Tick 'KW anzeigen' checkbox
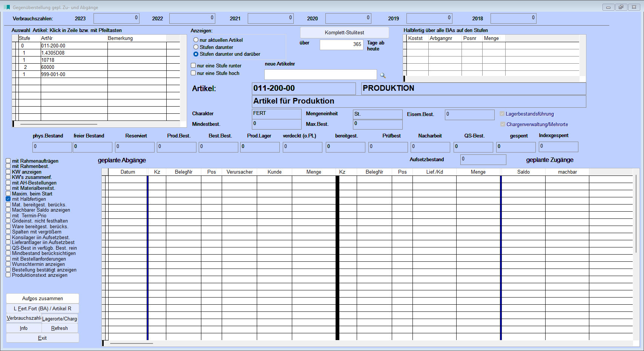The height and width of the screenshot is (351, 644). tap(8, 172)
